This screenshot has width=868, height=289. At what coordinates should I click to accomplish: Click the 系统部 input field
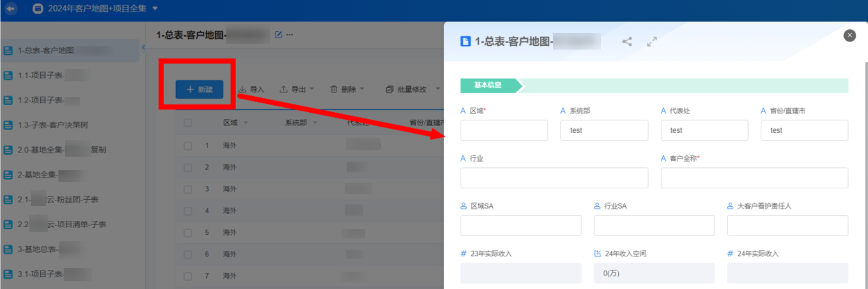click(x=604, y=130)
